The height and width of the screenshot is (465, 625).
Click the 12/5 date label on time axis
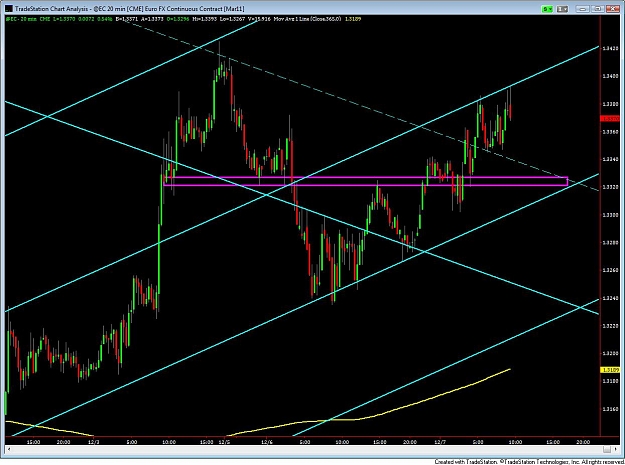coord(224,442)
